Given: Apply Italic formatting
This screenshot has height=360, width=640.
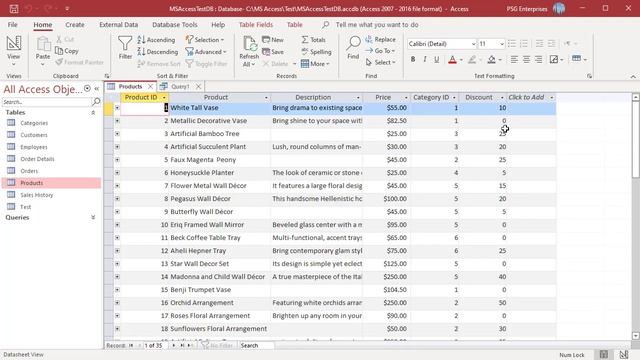Looking at the screenshot, I should 425,60.
